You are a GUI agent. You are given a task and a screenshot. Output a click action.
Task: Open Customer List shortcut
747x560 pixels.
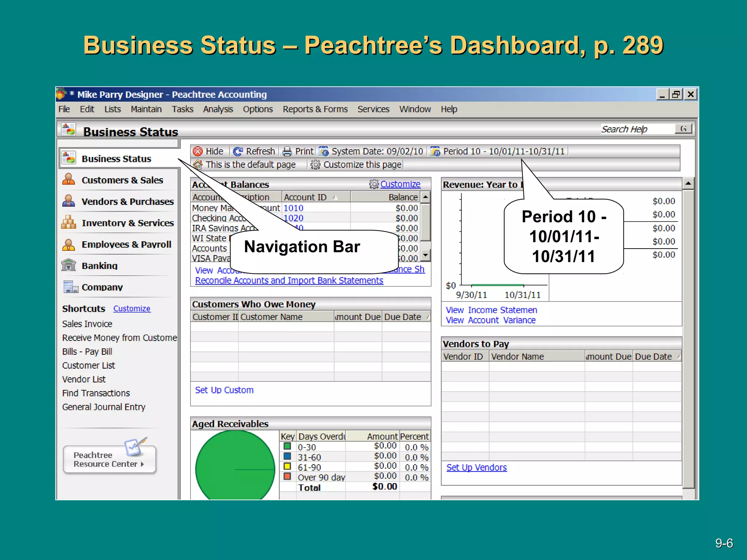[89, 365]
